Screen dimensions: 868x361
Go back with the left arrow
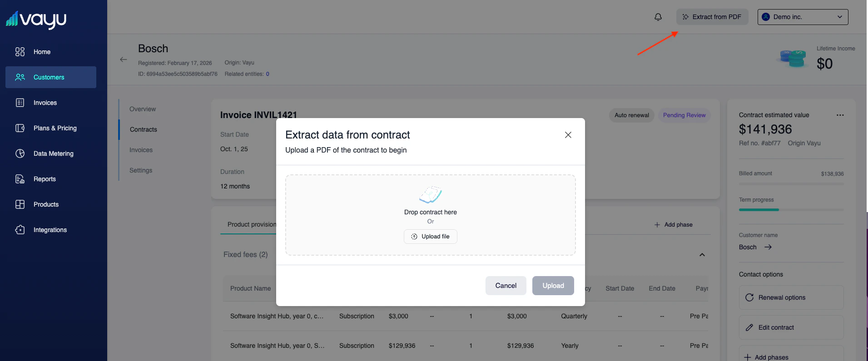click(x=124, y=59)
